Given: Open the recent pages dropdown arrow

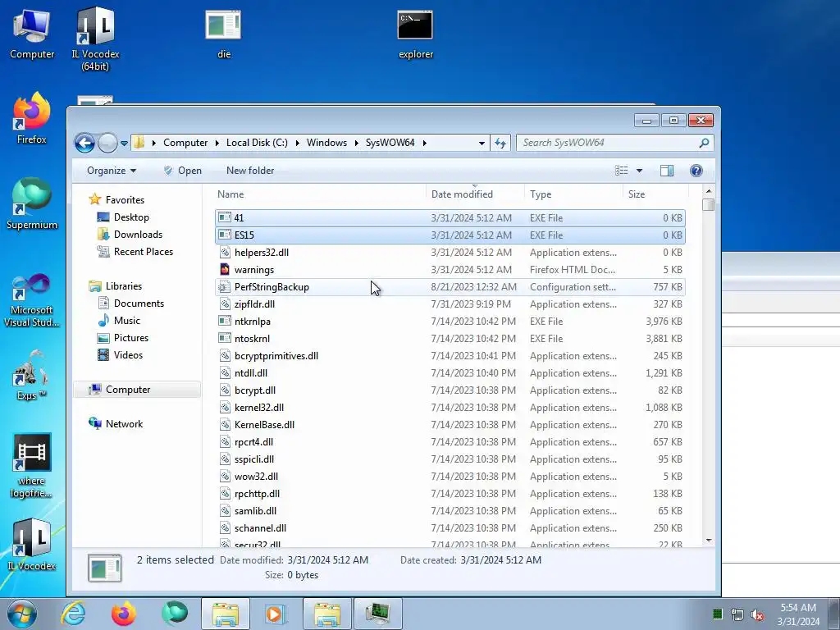Looking at the screenshot, I should 125,144.
